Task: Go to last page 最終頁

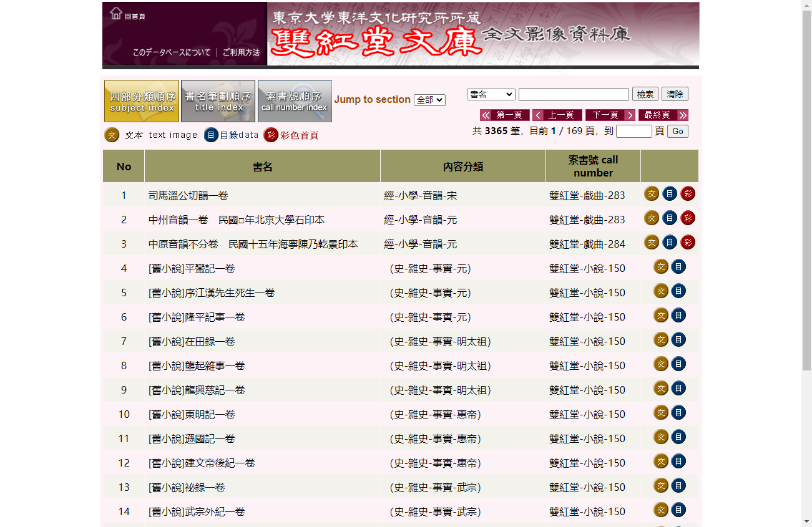Action: pos(663,115)
